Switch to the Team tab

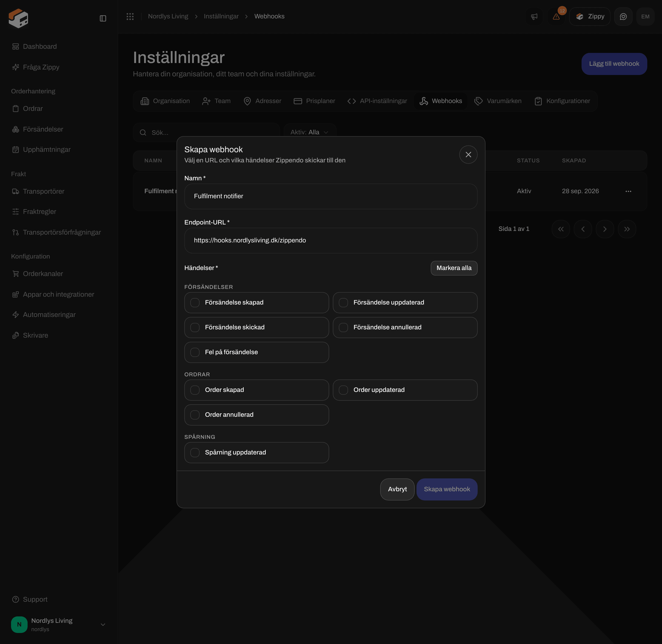tap(216, 101)
